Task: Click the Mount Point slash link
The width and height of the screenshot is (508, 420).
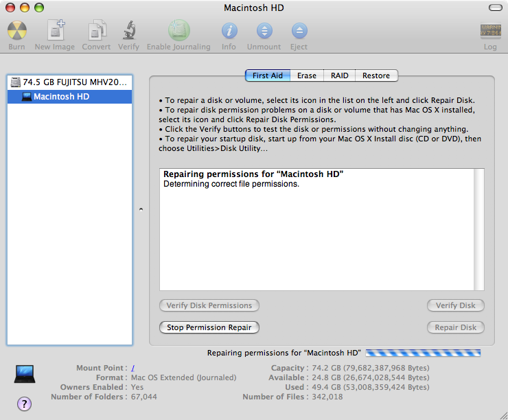Action: tap(133, 369)
